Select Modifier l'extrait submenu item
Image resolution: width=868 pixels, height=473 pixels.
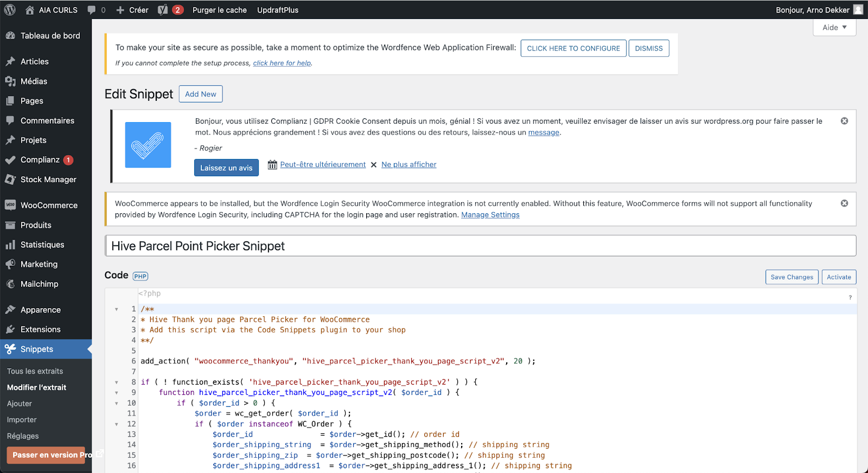tap(36, 387)
